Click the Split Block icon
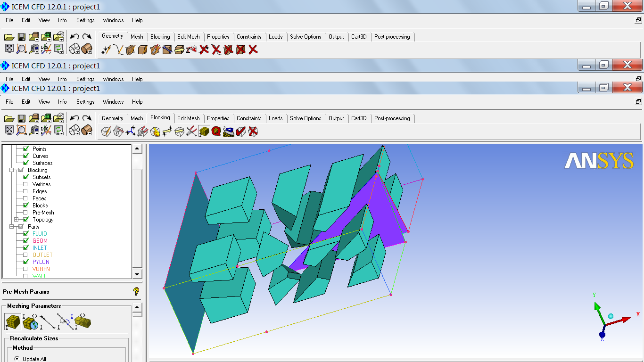Screen dimensions: 644x362 (x=118, y=132)
